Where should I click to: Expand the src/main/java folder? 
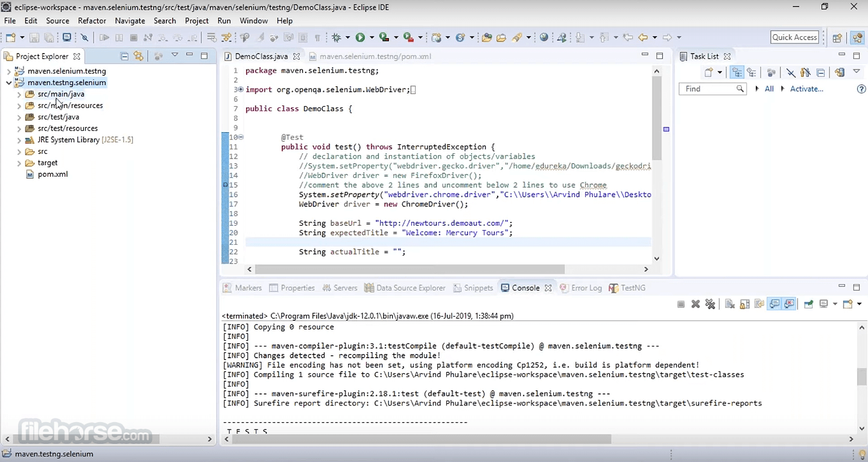(x=19, y=94)
